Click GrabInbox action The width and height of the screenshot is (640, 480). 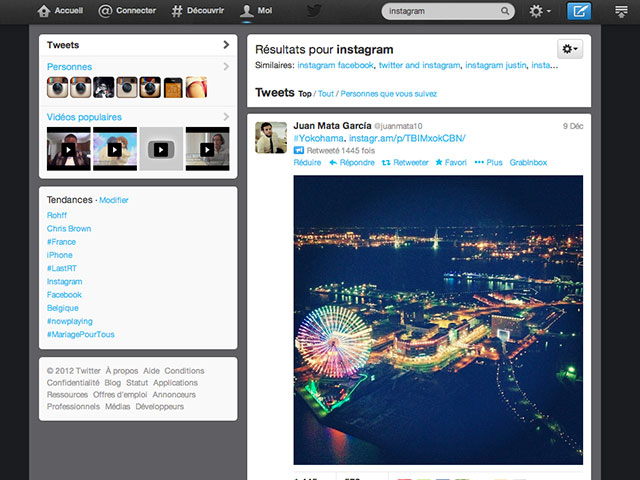pos(528,162)
